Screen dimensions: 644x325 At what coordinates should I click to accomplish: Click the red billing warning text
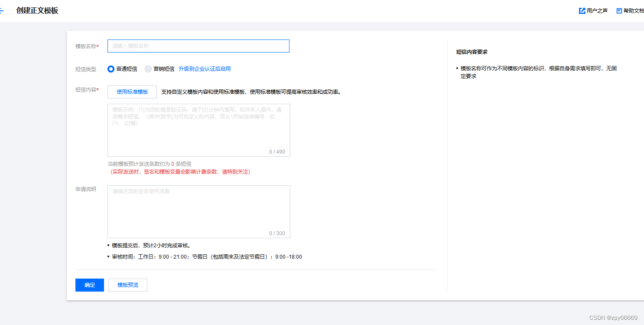[x=181, y=171]
